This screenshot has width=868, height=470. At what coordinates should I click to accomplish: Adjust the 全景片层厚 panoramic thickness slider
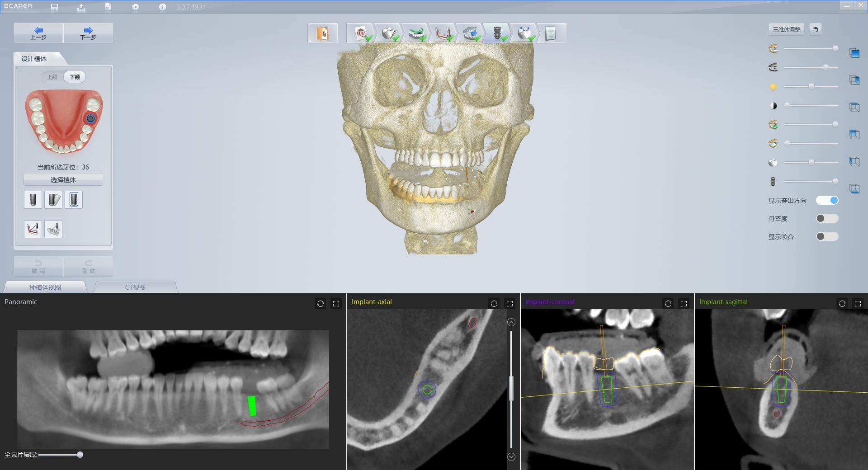[x=80, y=455]
